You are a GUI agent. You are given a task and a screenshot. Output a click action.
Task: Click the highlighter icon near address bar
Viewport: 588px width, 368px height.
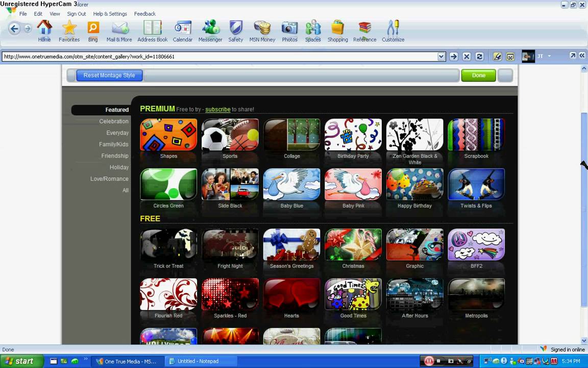[497, 57]
